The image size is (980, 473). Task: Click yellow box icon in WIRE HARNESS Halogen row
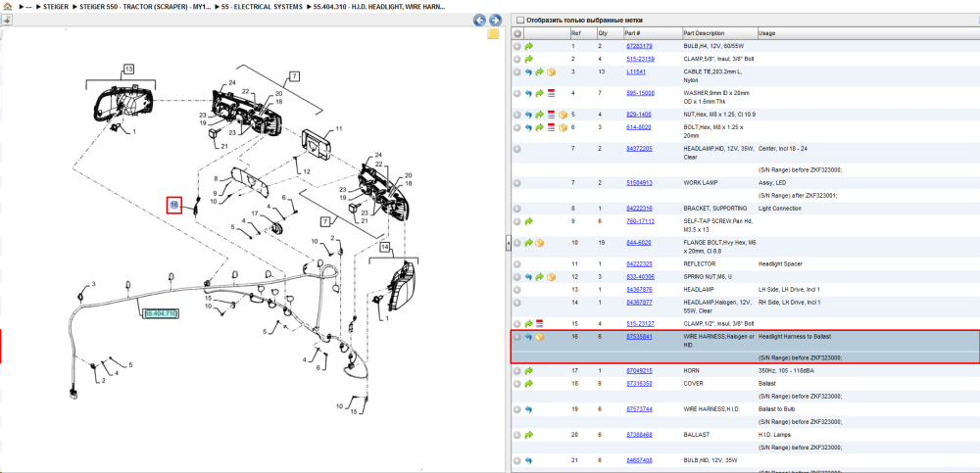click(540, 337)
